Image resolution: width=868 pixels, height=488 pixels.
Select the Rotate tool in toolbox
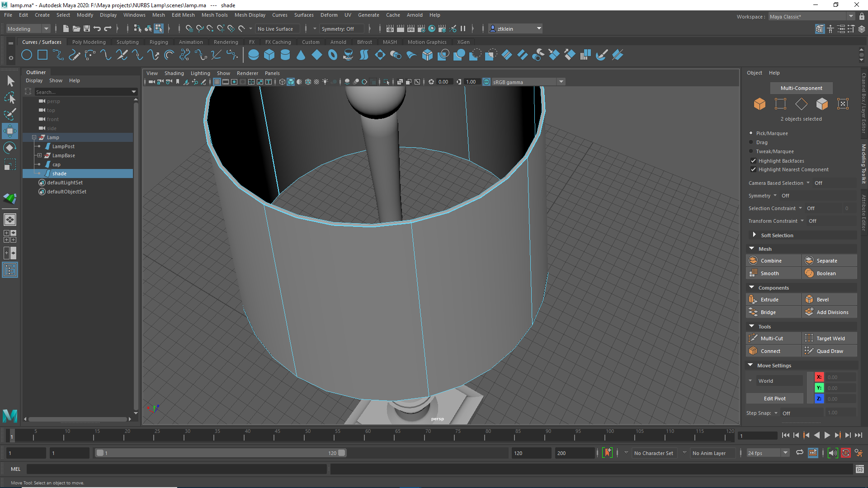(10, 148)
